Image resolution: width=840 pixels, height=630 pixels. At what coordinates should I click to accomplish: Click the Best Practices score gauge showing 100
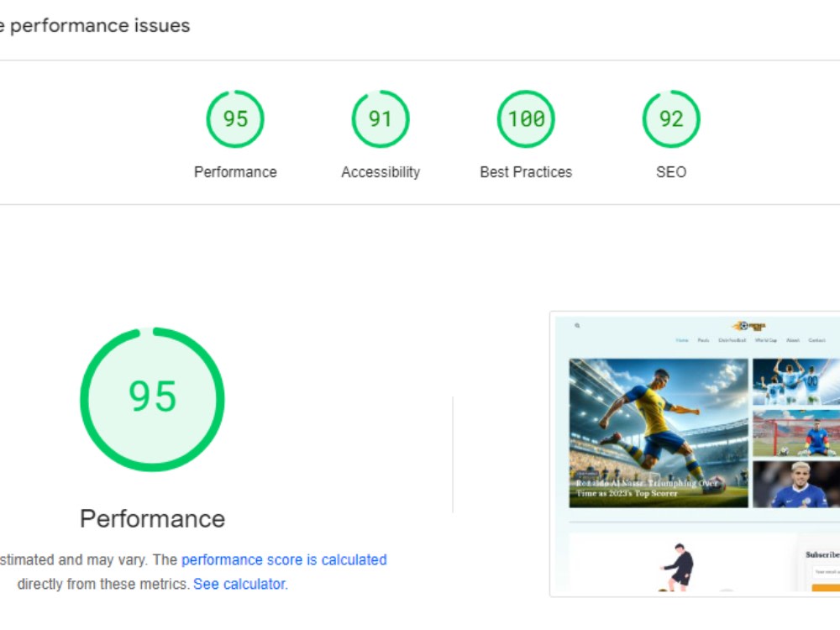point(526,119)
